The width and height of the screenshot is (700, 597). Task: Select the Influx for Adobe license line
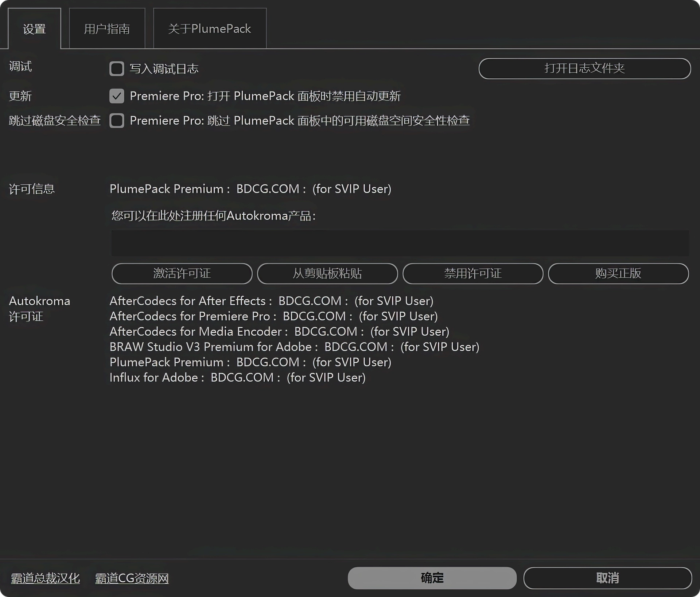click(x=238, y=378)
